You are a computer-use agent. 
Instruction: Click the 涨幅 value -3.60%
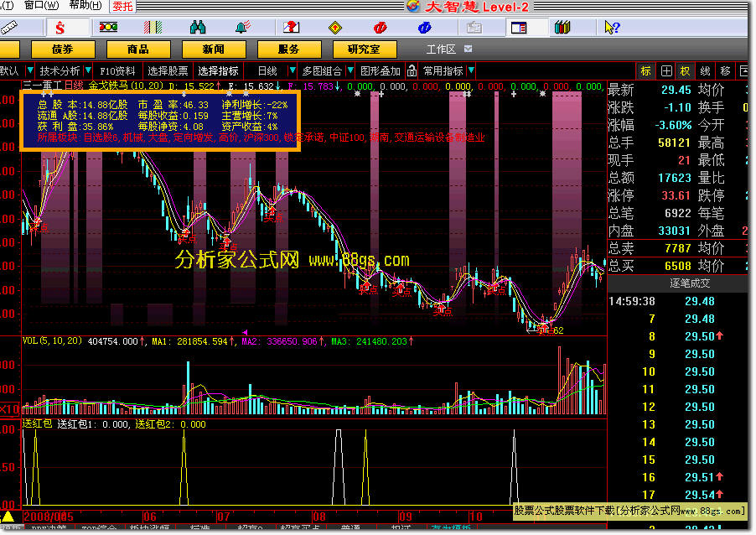click(674, 125)
